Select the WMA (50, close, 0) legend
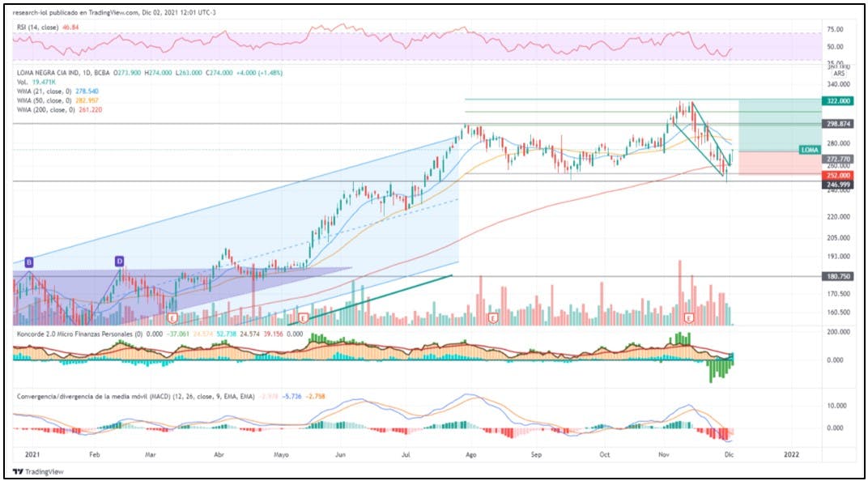Viewport: 868px width, 481px height. click(x=57, y=100)
